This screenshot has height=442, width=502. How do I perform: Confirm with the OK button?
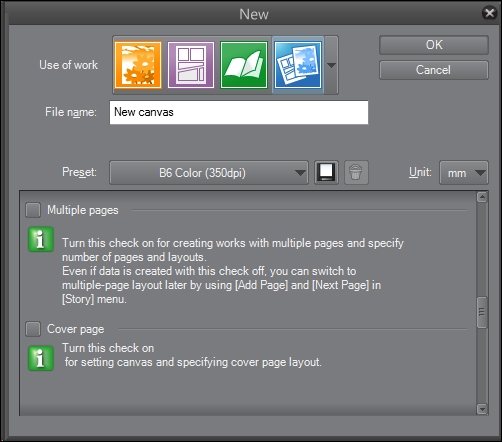pos(434,45)
